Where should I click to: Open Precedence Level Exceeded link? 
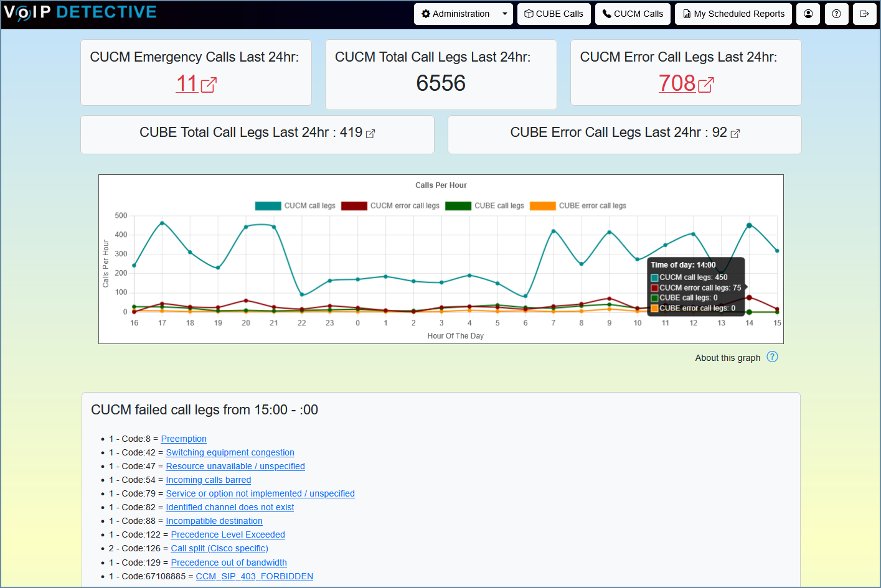pos(228,534)
